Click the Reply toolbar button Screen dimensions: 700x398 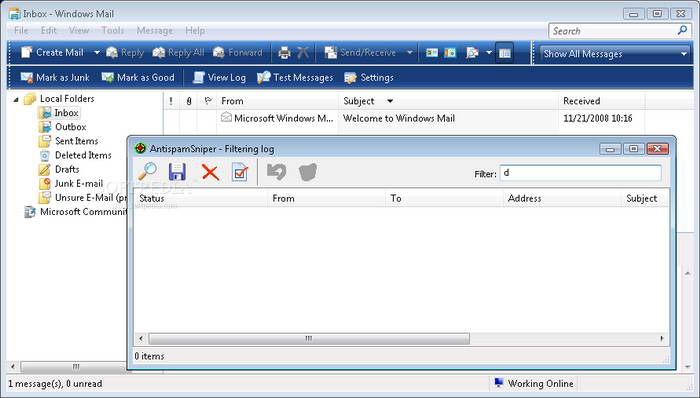point(125,53)
